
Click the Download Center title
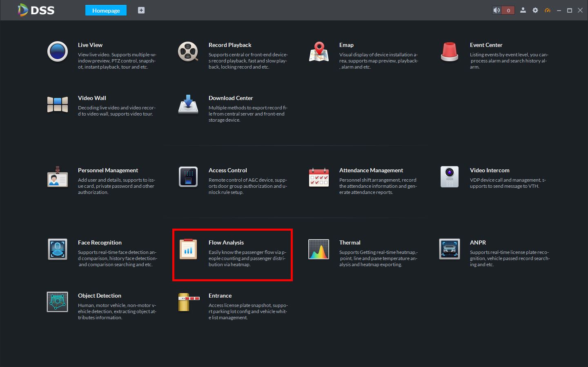[231, 98]
